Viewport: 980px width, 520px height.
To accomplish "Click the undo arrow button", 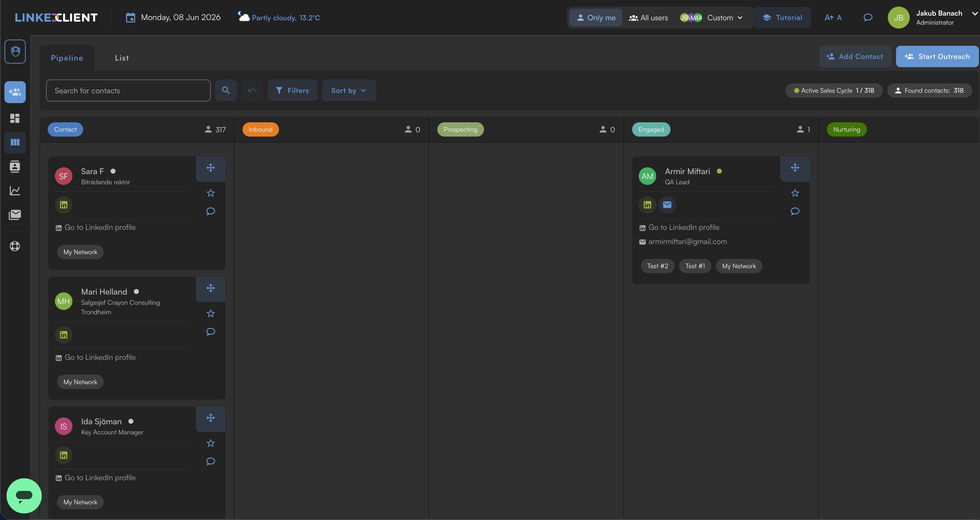I will tap(252, 91).
